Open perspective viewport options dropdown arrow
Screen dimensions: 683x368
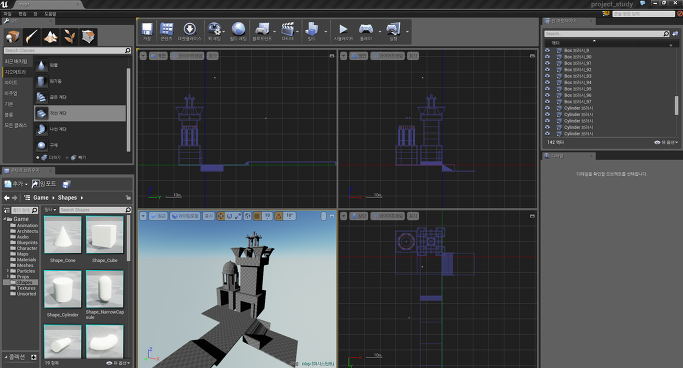click(x=143, y=216)
